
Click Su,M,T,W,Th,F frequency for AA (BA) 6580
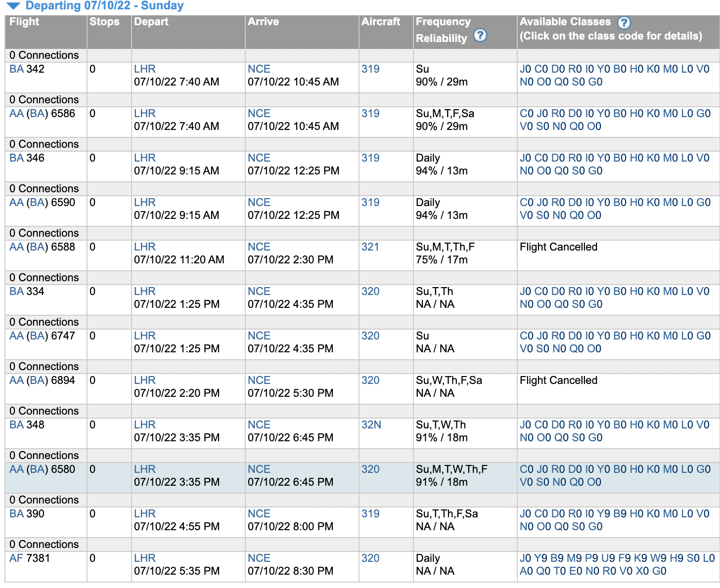tap(451, 469)
